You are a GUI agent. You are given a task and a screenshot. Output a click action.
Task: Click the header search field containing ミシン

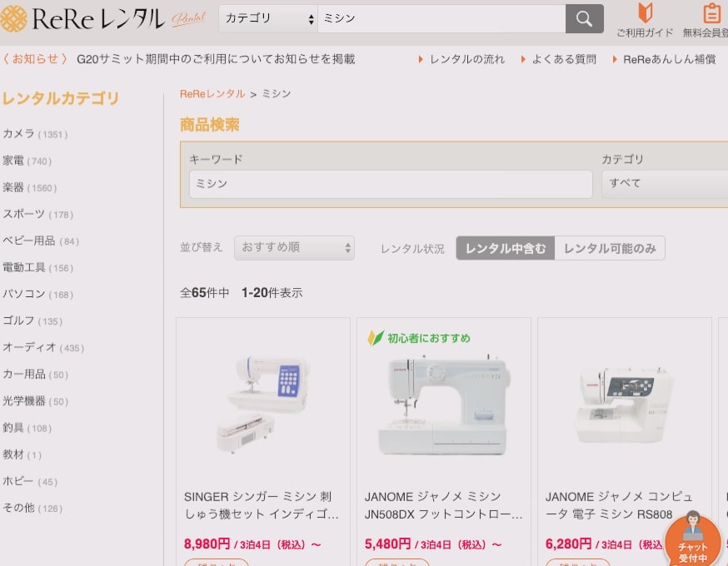tap(441, 18)
